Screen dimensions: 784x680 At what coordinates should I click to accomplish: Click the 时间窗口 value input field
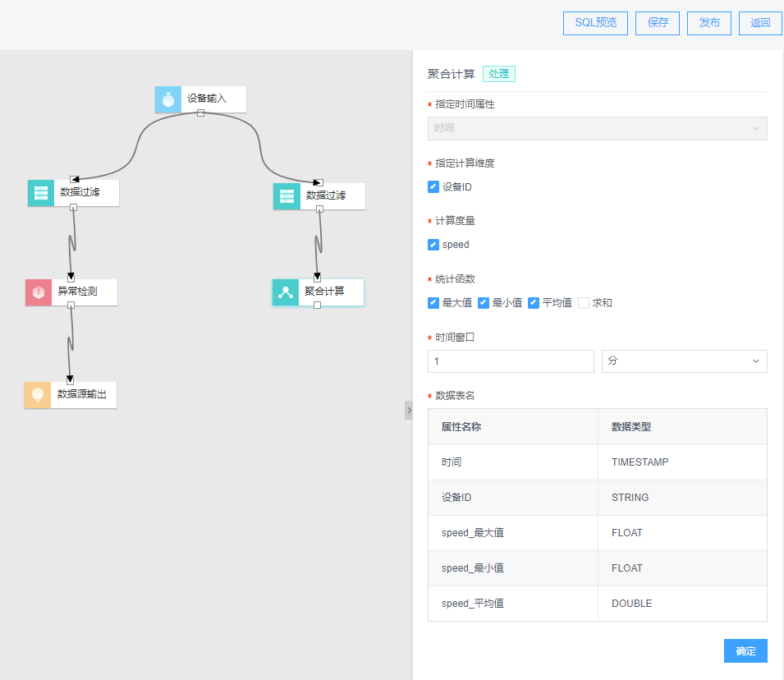(511, 361)
